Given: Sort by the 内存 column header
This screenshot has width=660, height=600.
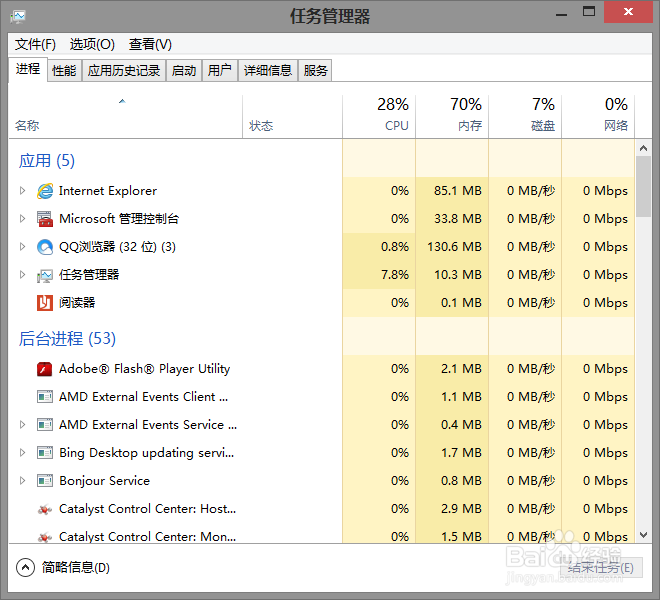Looking at the screenshot, I should coord(452,117).
